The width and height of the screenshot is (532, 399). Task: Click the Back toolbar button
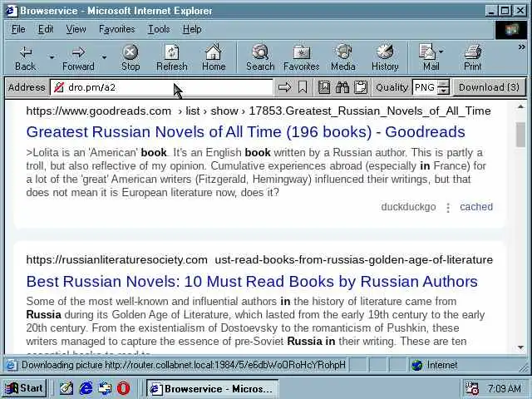[x=26, y=58]
